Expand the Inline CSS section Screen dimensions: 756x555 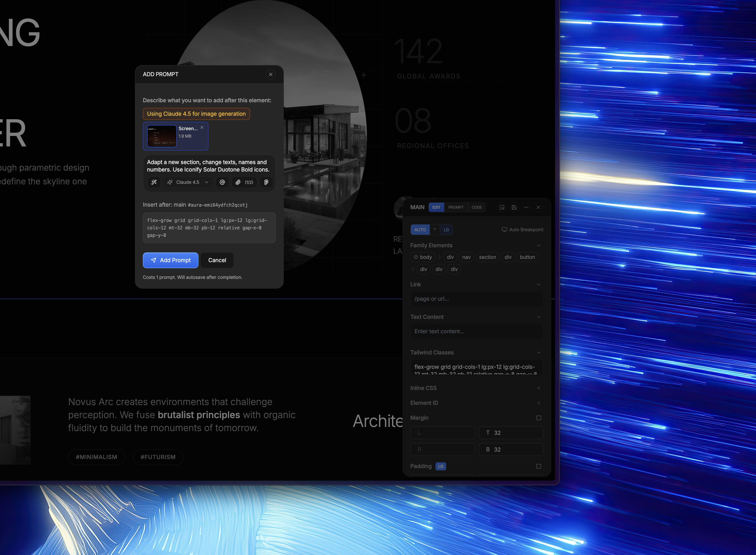539,388
